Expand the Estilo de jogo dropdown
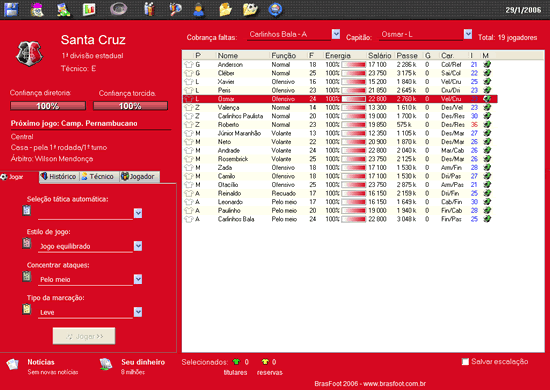Screen dimensions: 550x390 pyautogui.click(x=138, y=246)
